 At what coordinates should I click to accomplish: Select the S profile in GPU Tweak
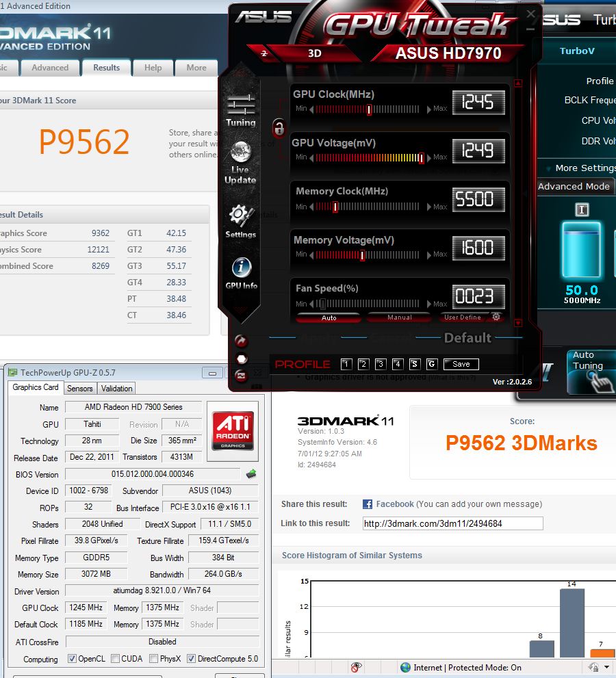click(x=414, y=364)
